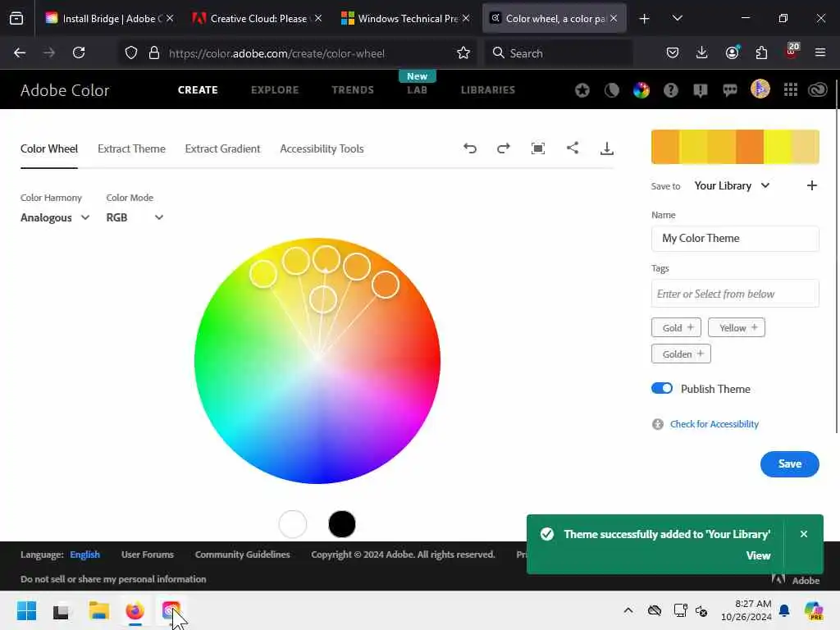Screen dimensions: 840x630
Task: Download the color theme
Action: coord(607,148)
